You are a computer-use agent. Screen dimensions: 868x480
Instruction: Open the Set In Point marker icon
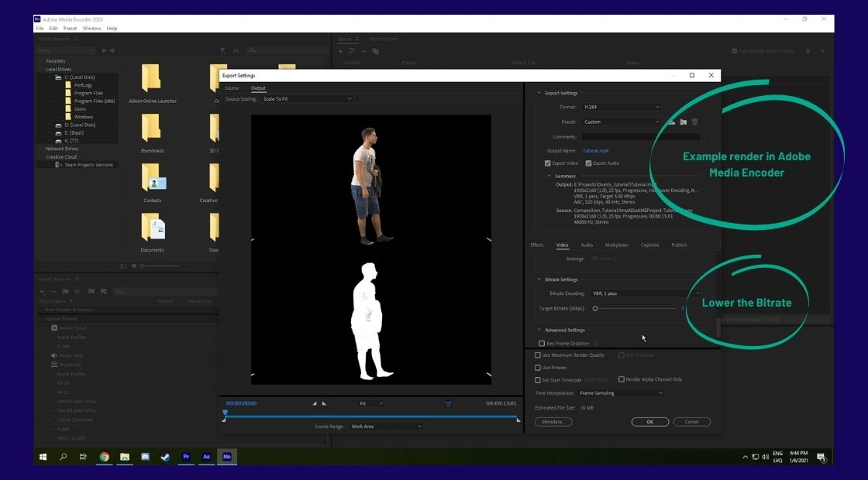pos(314,403)
